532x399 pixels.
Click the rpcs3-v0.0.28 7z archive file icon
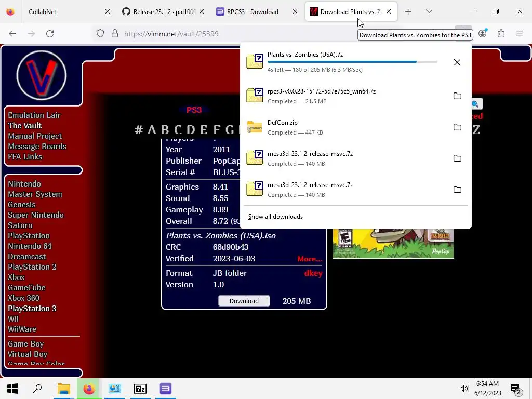255,96
